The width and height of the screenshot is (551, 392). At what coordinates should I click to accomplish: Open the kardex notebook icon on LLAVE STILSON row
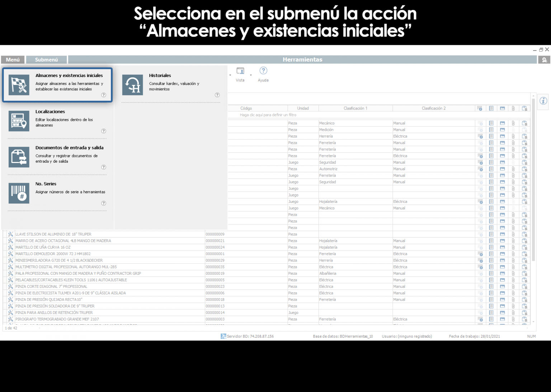coord(491,234)
